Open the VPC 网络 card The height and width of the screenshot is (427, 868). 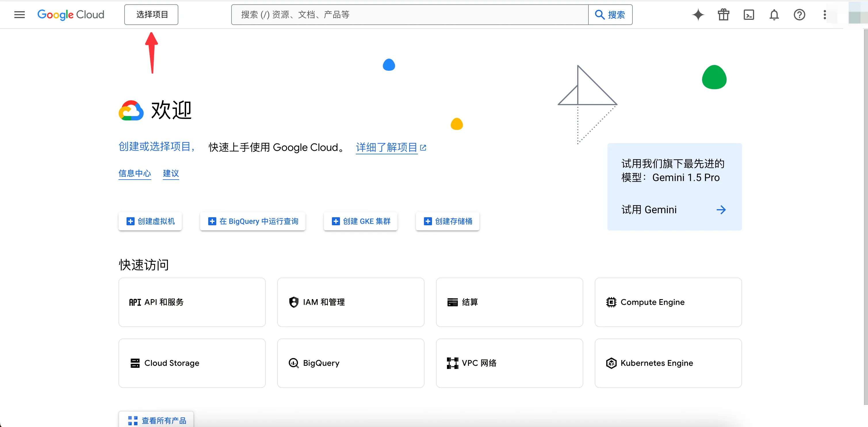coord(509,363)
